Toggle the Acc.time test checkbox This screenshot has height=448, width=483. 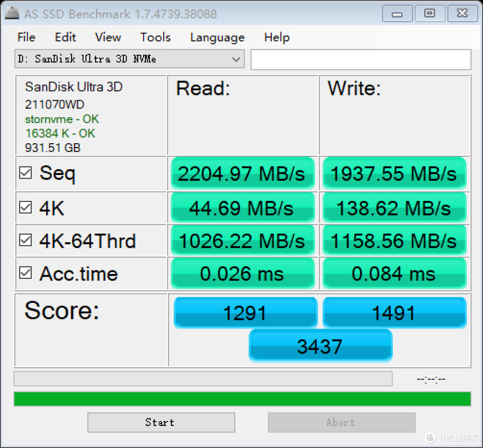click(x=25, y=273)
